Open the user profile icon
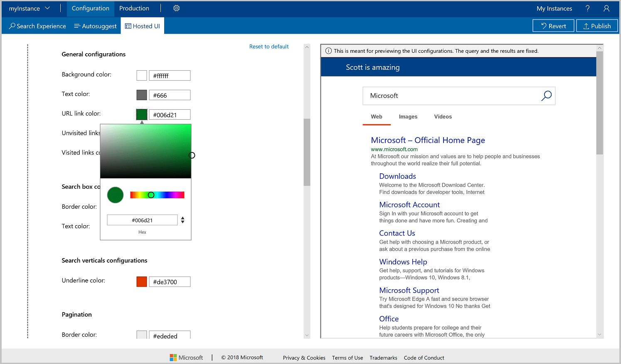The height and width of the screenshot is (364, 621). (606, 8)
